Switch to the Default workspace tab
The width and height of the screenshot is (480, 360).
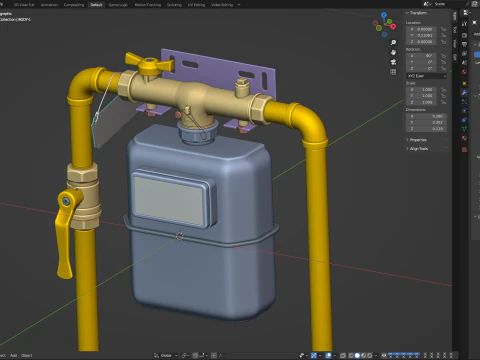click(x=96, y=5)
